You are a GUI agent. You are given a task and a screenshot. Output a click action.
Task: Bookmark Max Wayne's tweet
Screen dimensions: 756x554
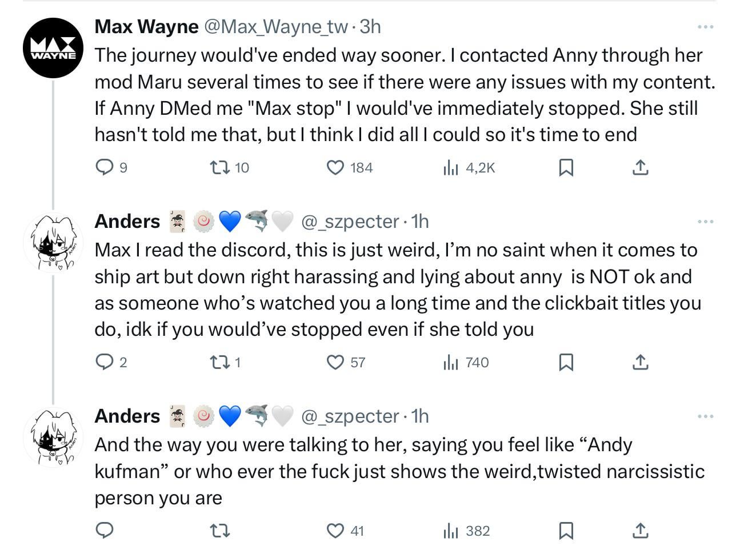[x=566, y=167]
